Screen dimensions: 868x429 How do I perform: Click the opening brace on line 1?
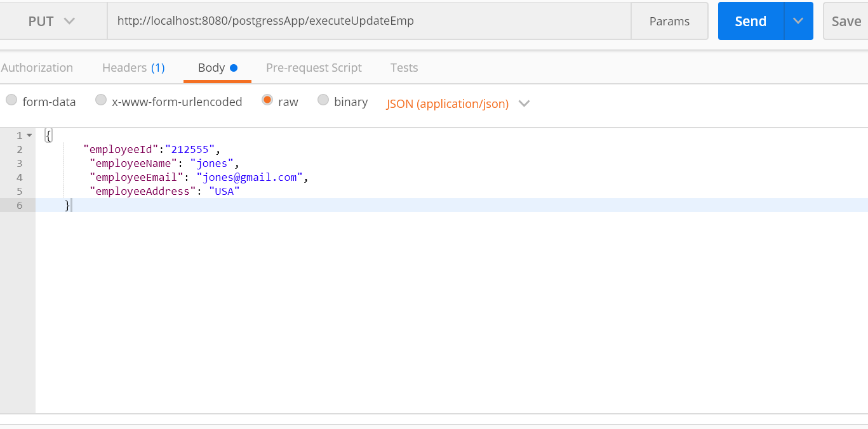pyautogui.click(x=48, y=135)
